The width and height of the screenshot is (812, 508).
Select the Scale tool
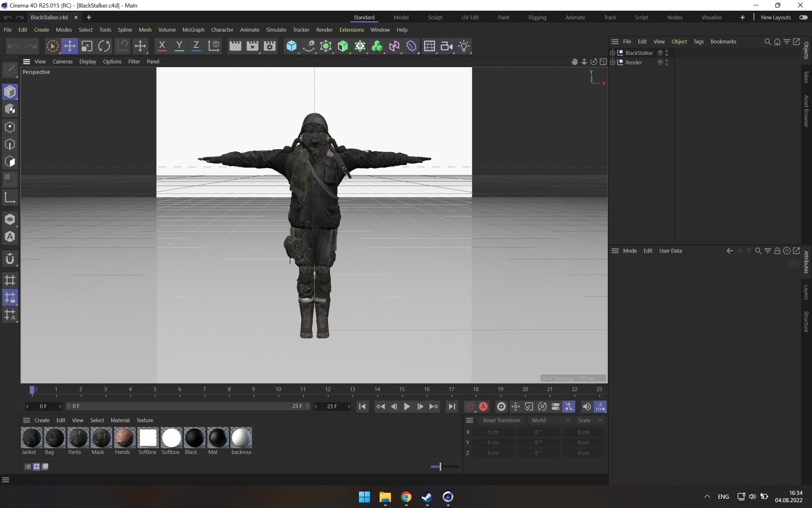(87, 46)
